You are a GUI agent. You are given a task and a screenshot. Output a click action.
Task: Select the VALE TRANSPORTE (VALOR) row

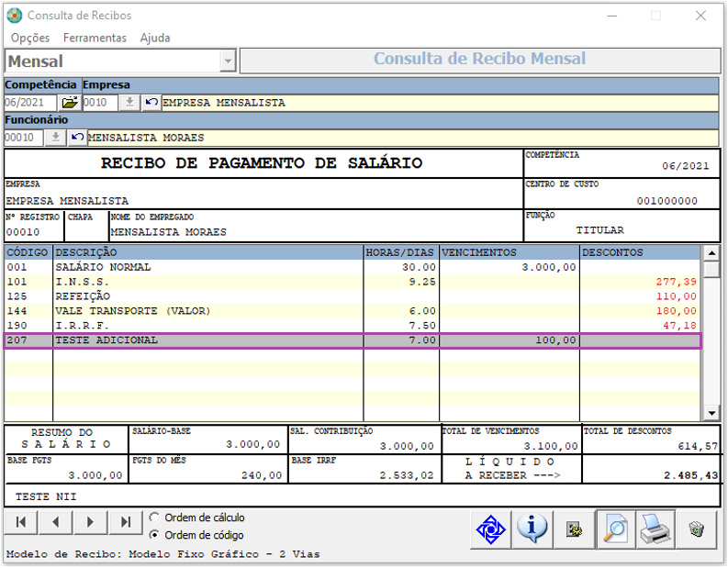pyautogui.click(x=353, y=311)
